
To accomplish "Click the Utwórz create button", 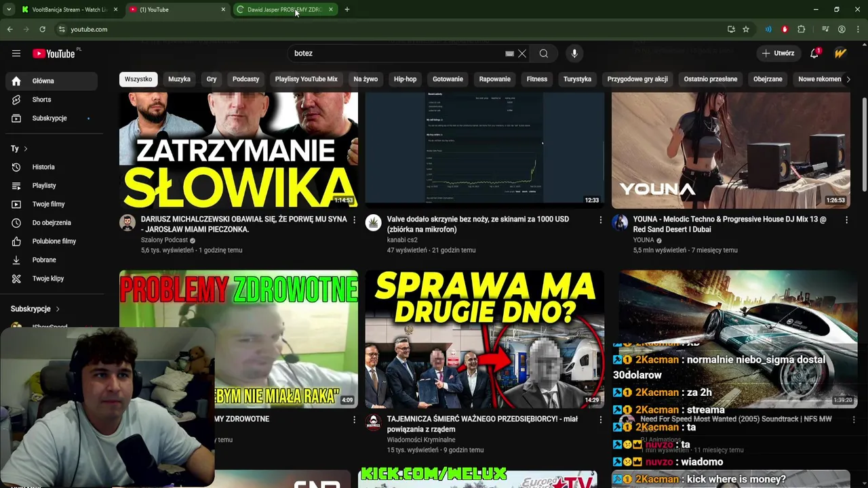I will pyautogui.click(x=778, y=54).
